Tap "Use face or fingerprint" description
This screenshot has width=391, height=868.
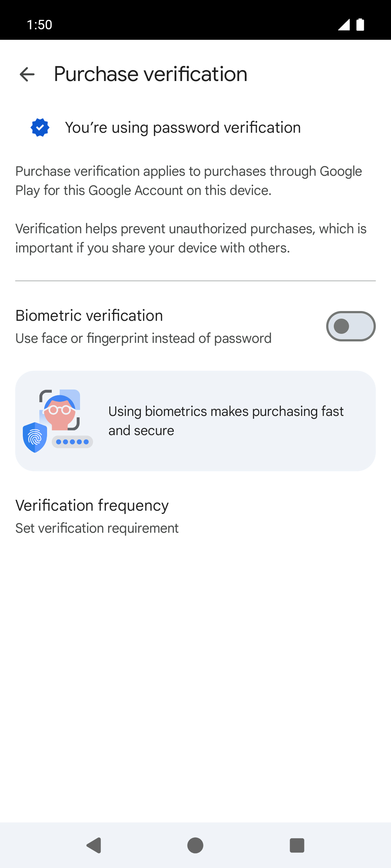tap(143, 339)
